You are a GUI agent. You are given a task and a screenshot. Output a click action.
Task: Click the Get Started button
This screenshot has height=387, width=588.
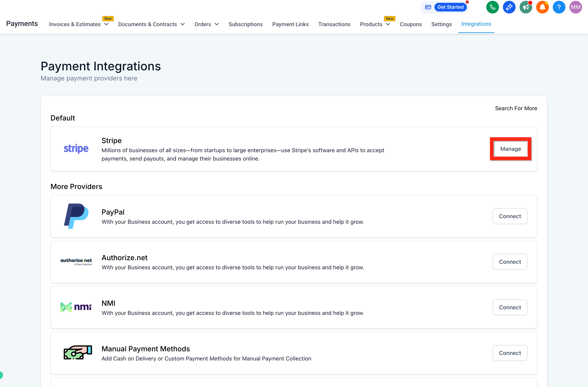pyautogui.click(x=450, y=7)
